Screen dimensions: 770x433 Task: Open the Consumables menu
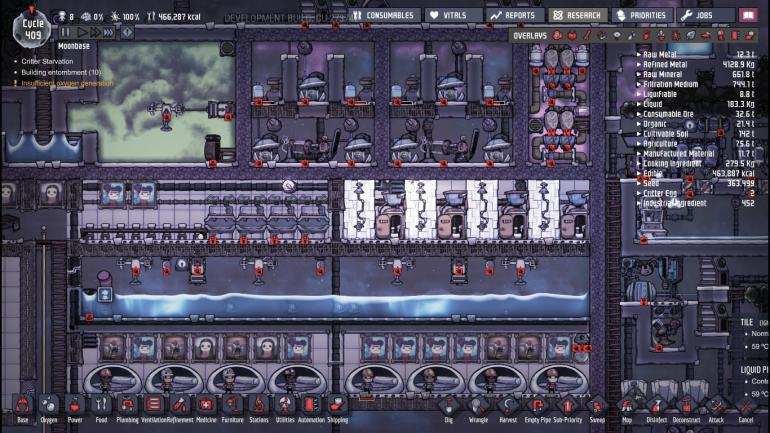384,15
